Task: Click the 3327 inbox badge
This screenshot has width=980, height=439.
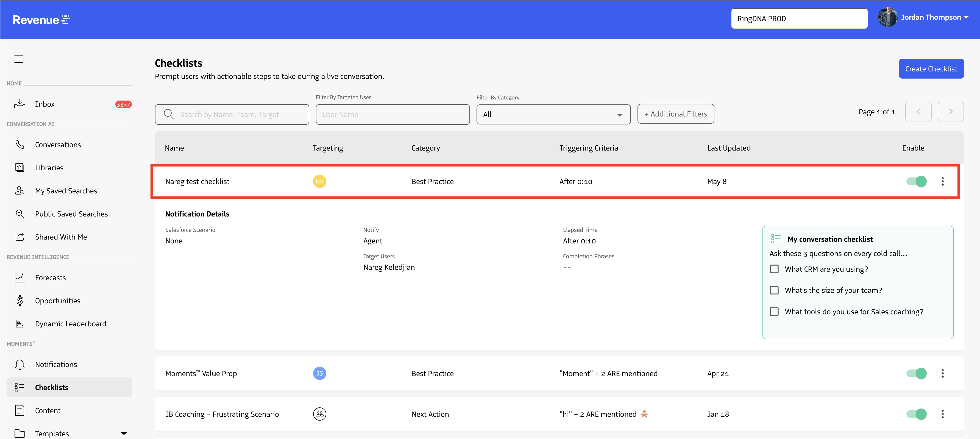Action: point(123,104)
